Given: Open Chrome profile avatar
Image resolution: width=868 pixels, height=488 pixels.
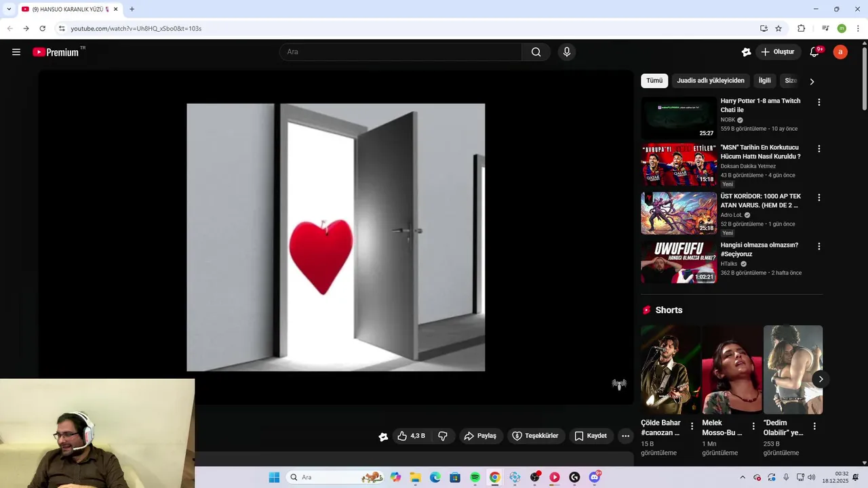Looking at the screenshot, I should click(842, 28).
